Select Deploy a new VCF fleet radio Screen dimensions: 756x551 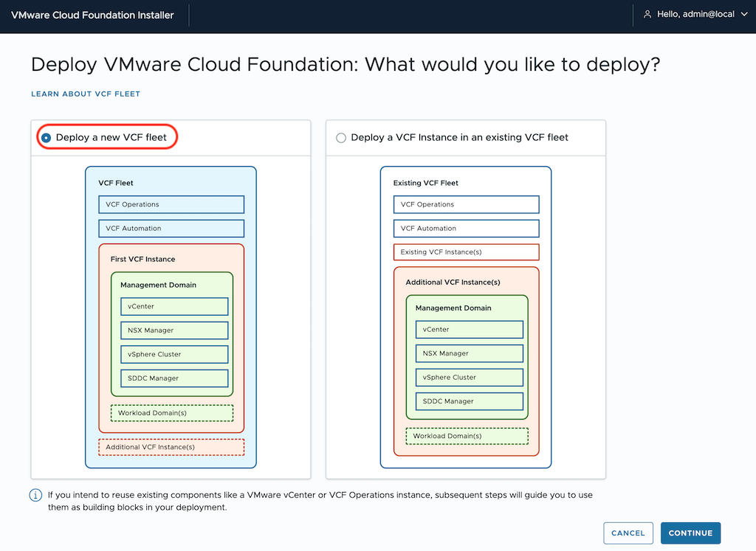pyautogui.click(x=47, y=138)
